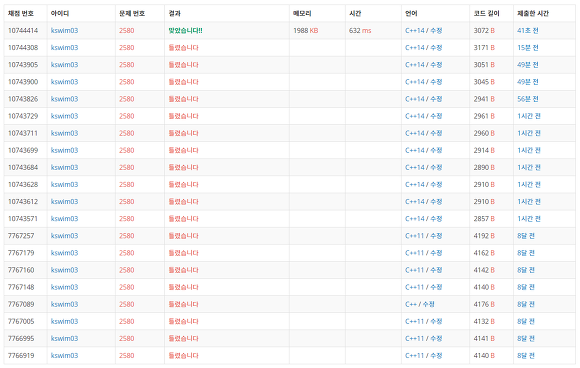
Task: View C++14 source of submission 10744308
Action: tap(415, 48)
